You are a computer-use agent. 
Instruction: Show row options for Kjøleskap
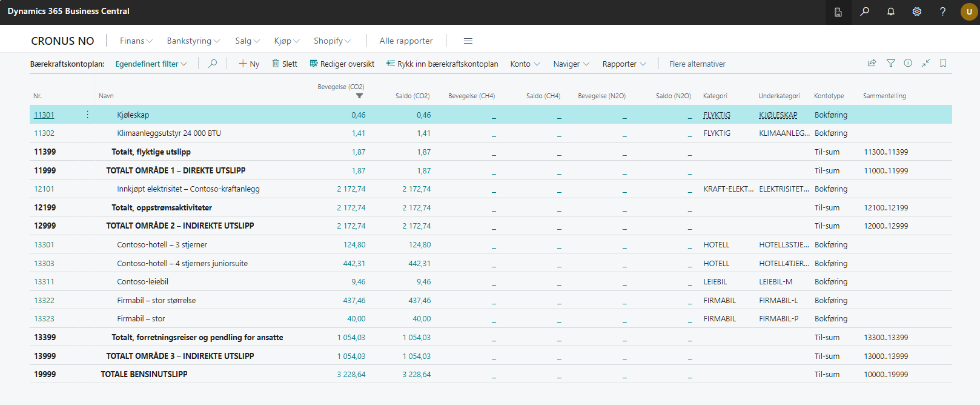(87, 115)
